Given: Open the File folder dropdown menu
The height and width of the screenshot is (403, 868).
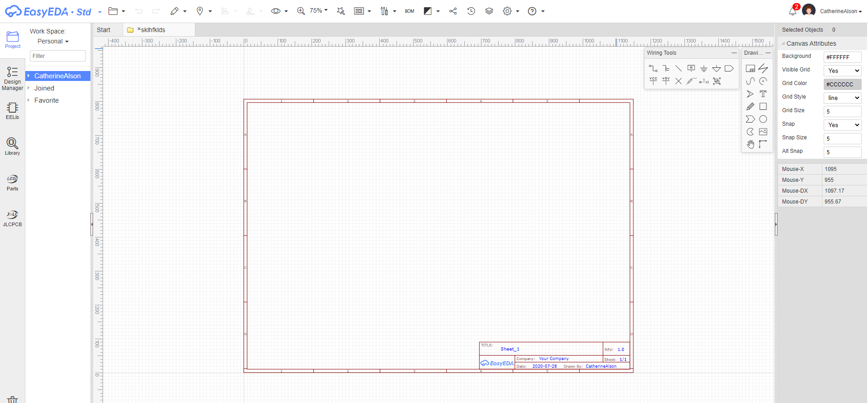Looking at the screenshot, I should pos(117,11).
